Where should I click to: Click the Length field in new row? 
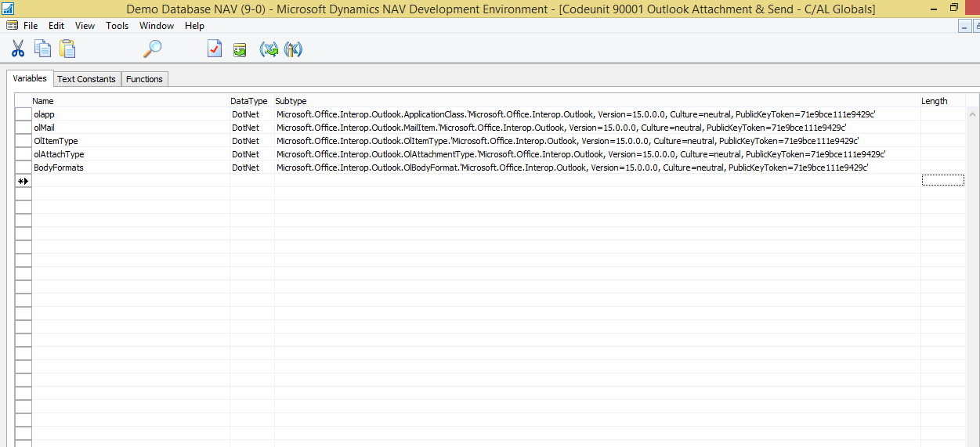[x=943, y=181]
